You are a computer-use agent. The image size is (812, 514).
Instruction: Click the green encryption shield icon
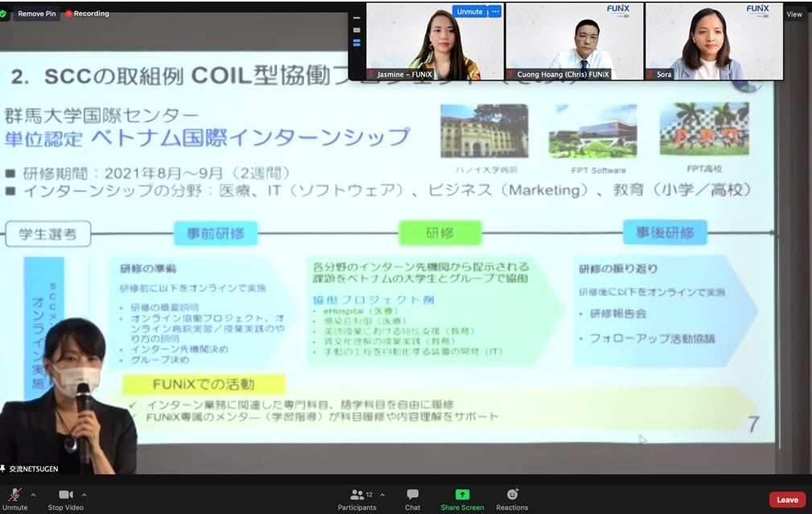(3, 14)
